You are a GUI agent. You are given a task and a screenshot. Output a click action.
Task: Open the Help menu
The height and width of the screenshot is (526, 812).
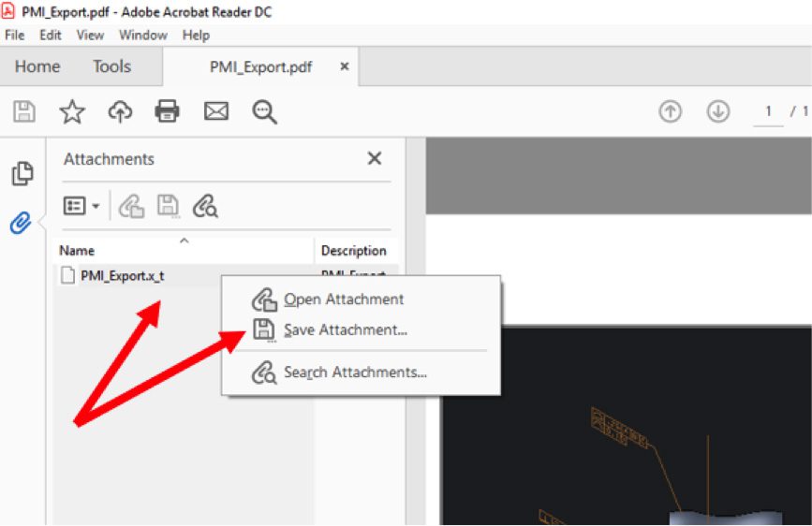196,36
